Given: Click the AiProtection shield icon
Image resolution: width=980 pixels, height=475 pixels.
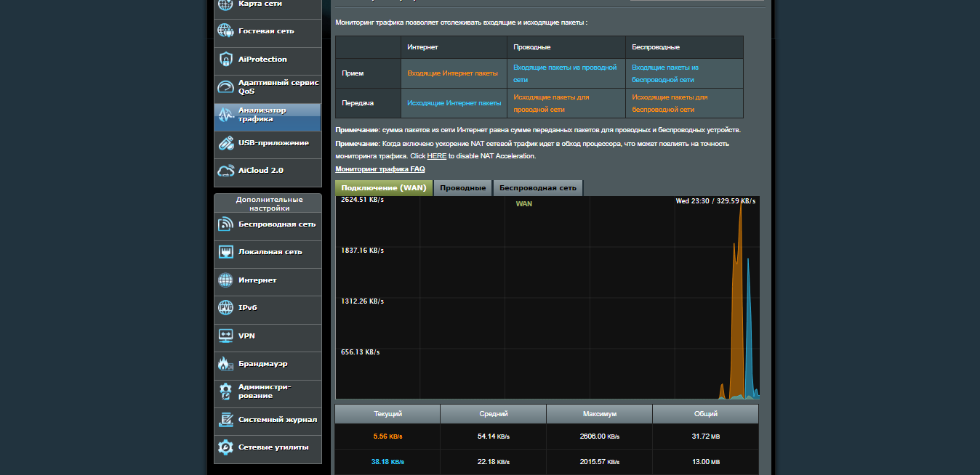Looking at the screenshot, I should pos(225,59).
